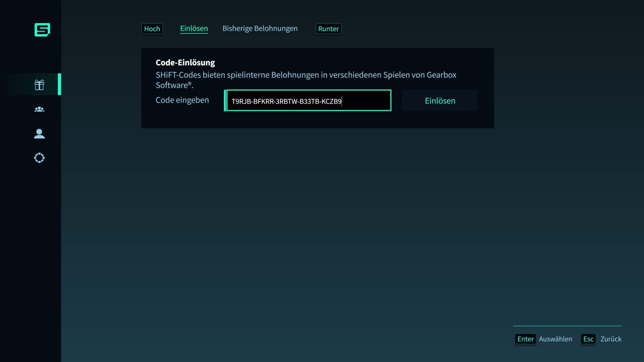The height and width of the screenshot is (362, 644).
Task: Click the Enter key badge near Auswählen
Action: click(526, 339)
